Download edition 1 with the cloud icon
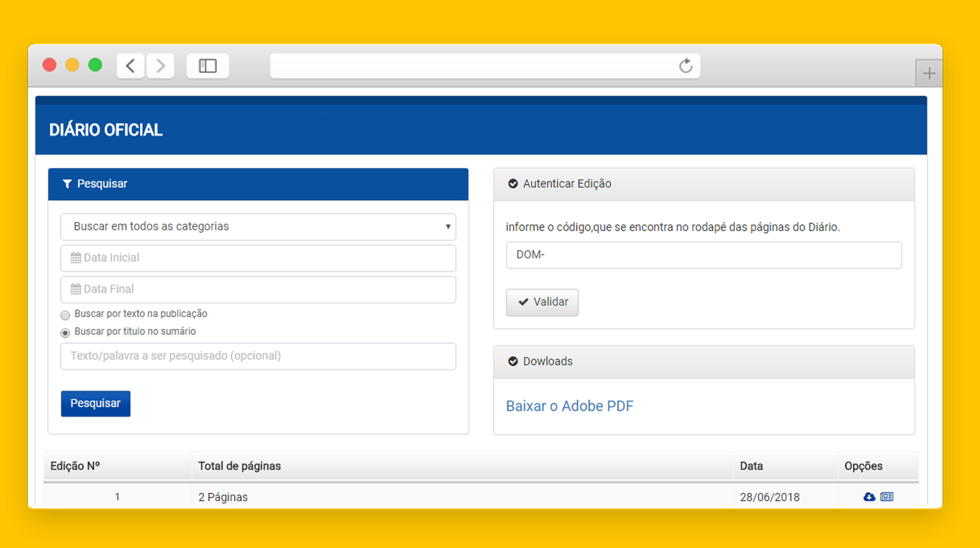This screenshot has height=548, width=980. click(x=869, y=497)
